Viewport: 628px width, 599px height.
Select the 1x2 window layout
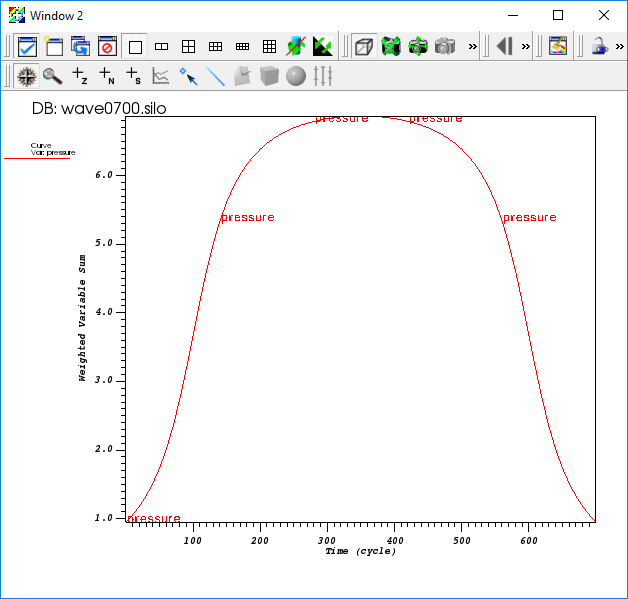tap(161, 47)
